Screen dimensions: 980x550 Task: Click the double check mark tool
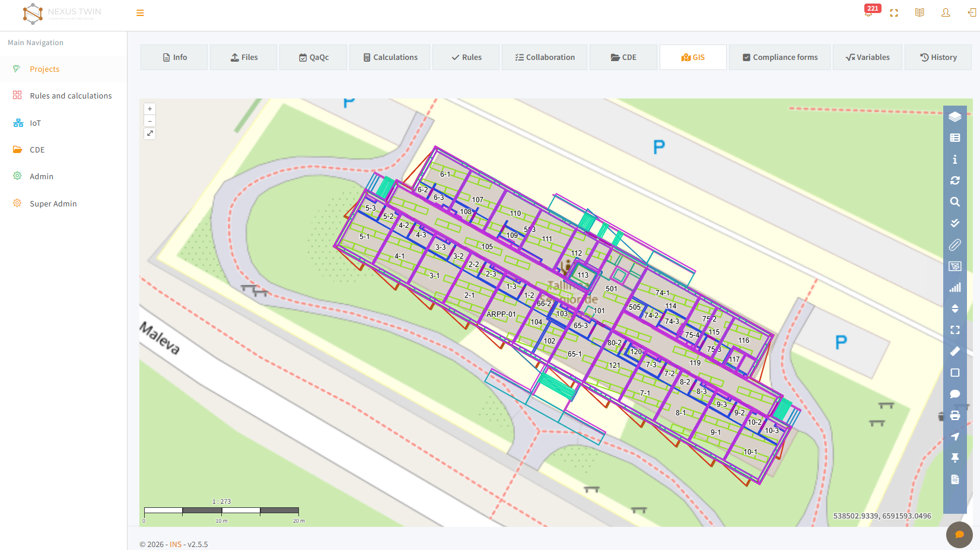(x=954, y=223)
